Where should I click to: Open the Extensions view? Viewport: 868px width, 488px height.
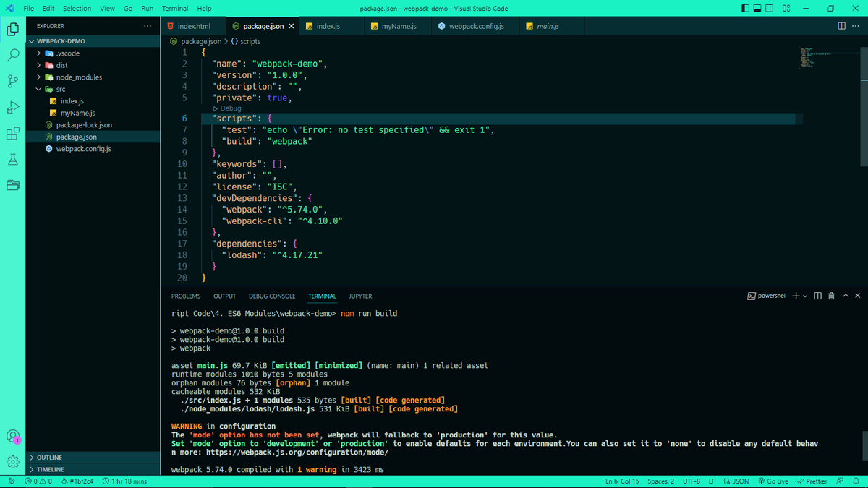point(12,133)
